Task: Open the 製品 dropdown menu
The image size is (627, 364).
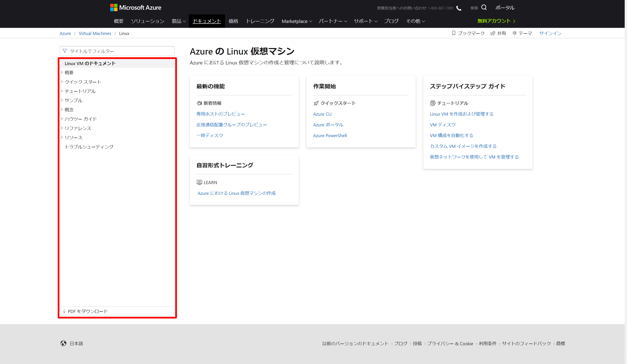Action: pos(179,21)
